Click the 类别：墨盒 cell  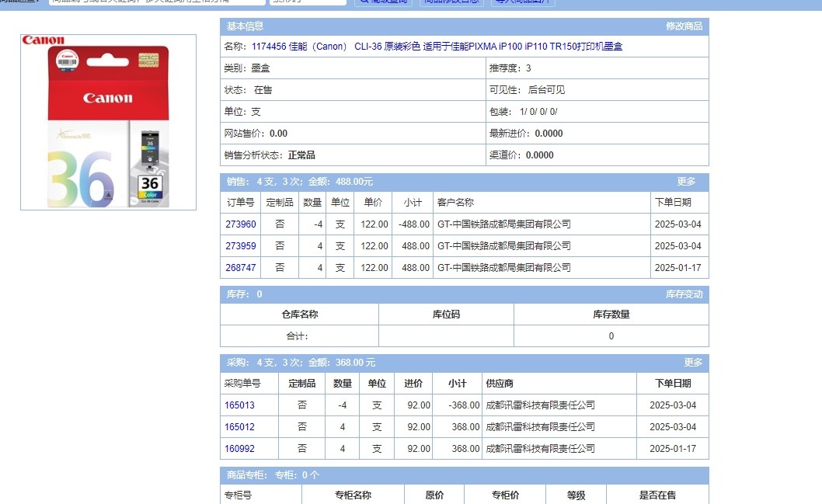click(x=353, y=68)
